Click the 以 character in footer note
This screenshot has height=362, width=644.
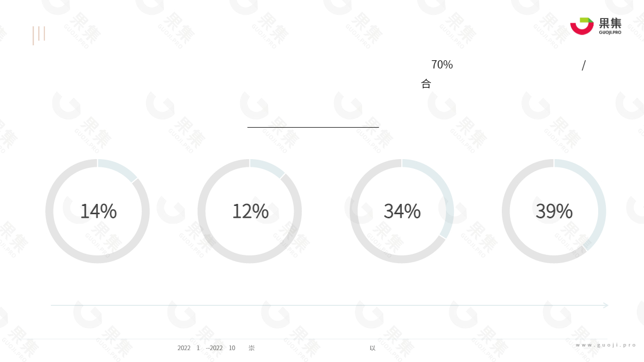(372, 348)
